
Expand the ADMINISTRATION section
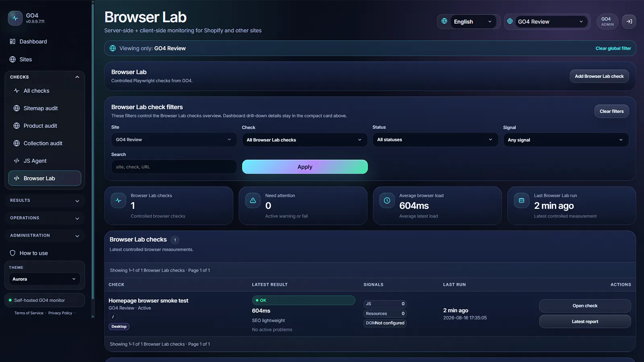45,235
